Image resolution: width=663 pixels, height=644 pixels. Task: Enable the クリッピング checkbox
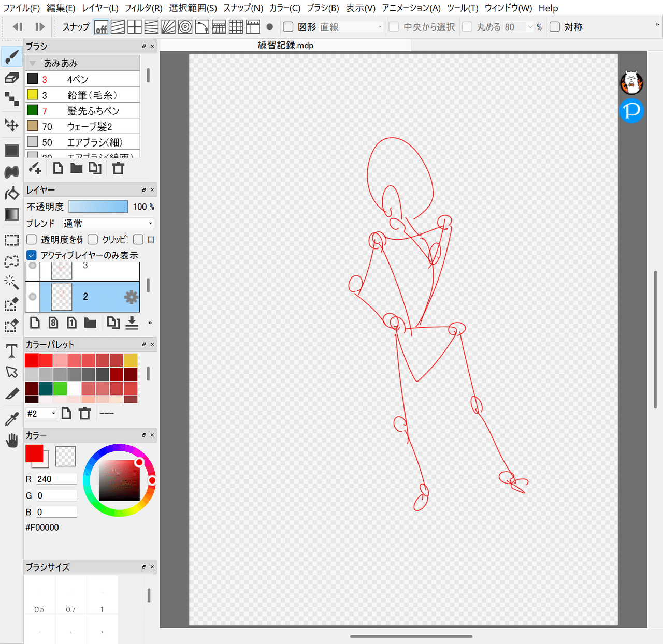click(93, 239)
